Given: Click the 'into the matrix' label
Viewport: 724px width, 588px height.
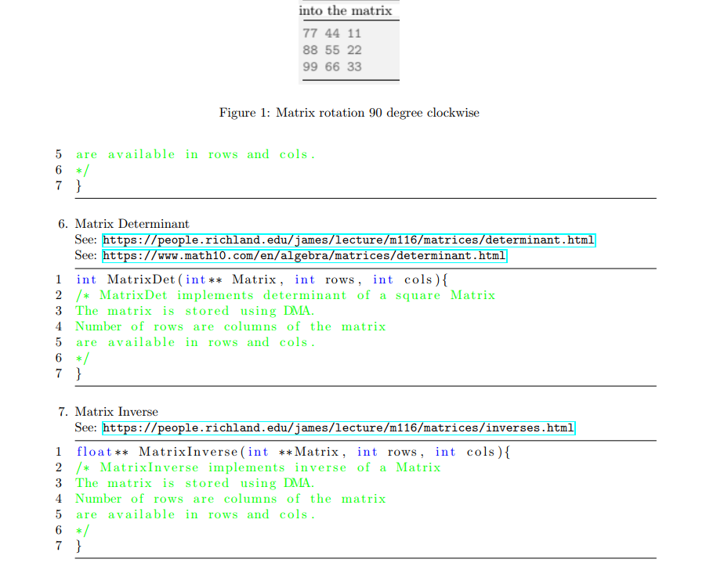Looking at the screenshot, I should point(345,10).
